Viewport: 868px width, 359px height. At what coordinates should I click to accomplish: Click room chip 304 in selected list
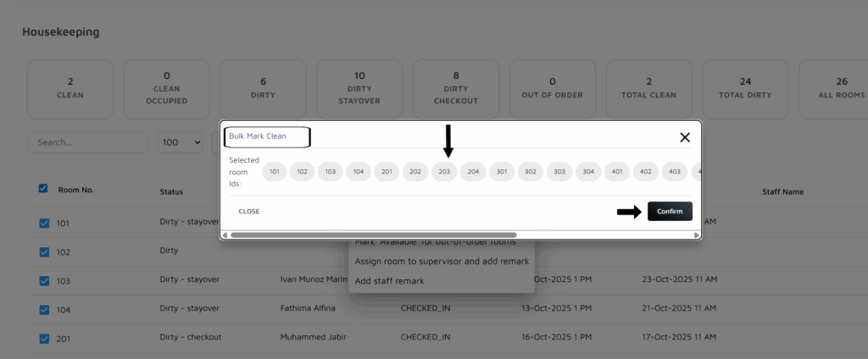point(588,172)
